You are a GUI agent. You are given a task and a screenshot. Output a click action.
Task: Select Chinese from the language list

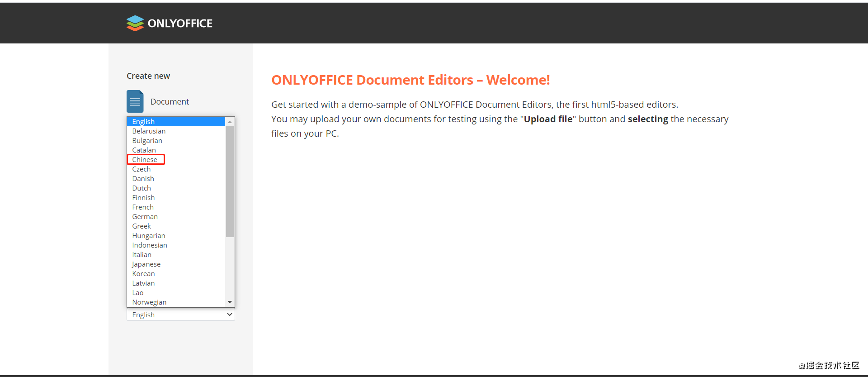176,159
